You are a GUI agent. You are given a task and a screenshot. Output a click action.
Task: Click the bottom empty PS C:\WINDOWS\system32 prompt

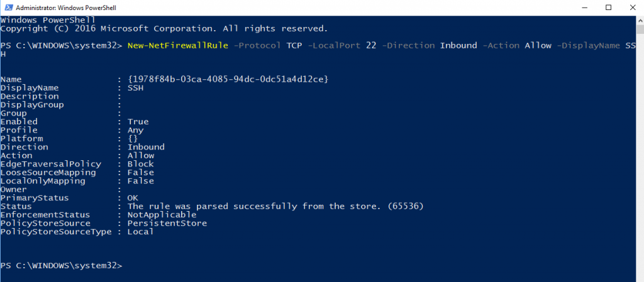pos(61,266)
